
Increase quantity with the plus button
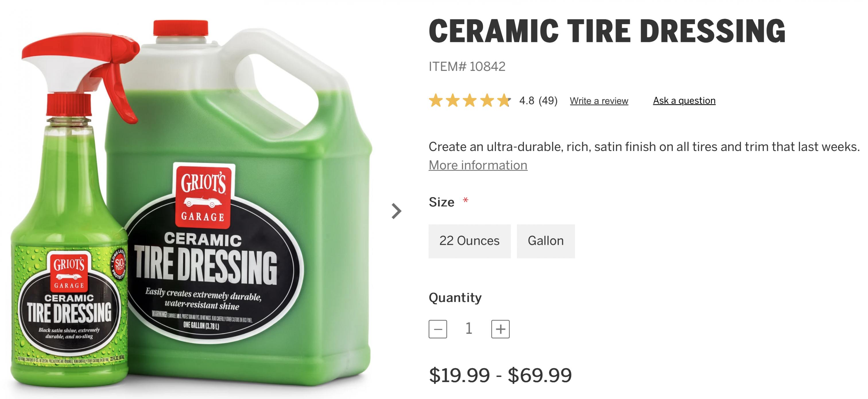coord(500,329)
